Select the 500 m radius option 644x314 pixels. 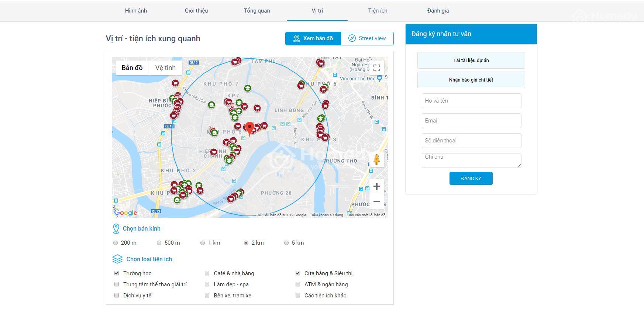[159, 243]
